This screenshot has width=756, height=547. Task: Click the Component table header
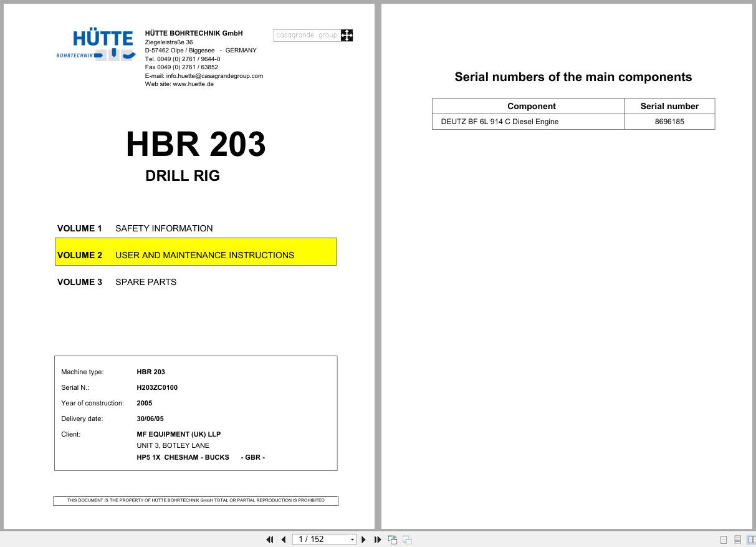click(x=531, y=106)
